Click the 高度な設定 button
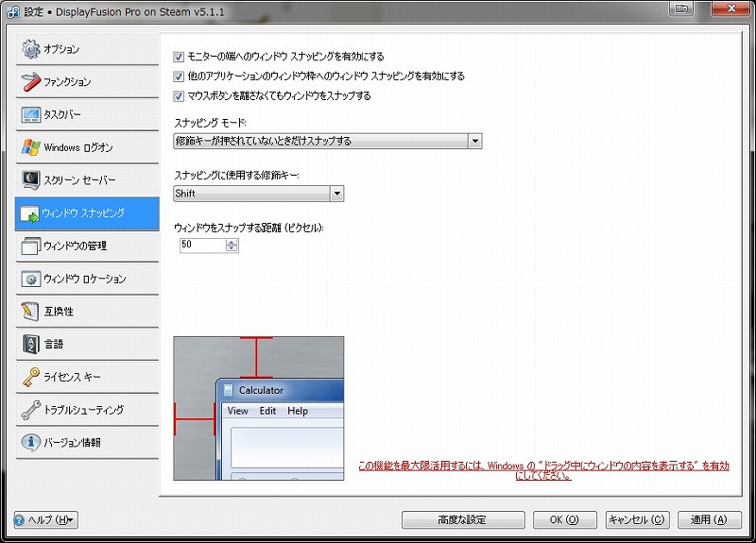 point(463,520)
